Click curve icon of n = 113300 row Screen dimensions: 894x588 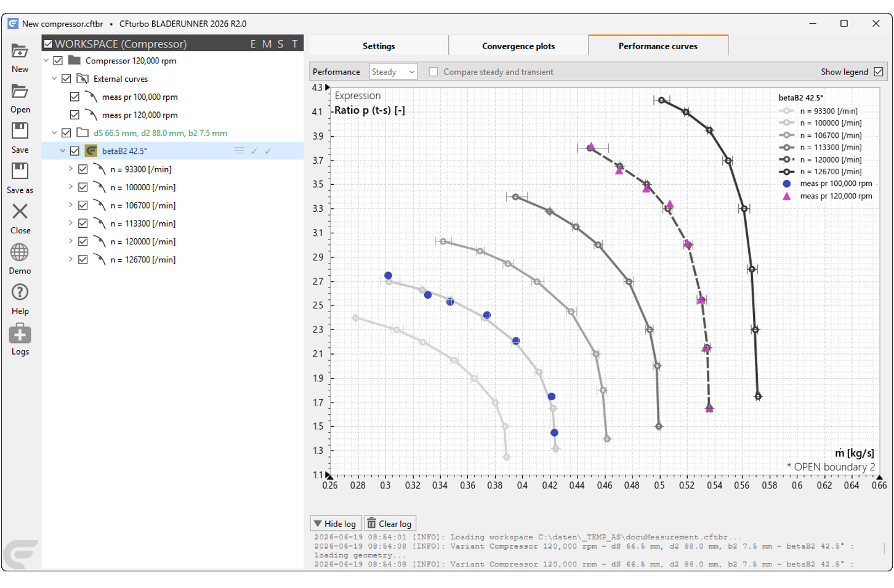click(x=99, y=224)
